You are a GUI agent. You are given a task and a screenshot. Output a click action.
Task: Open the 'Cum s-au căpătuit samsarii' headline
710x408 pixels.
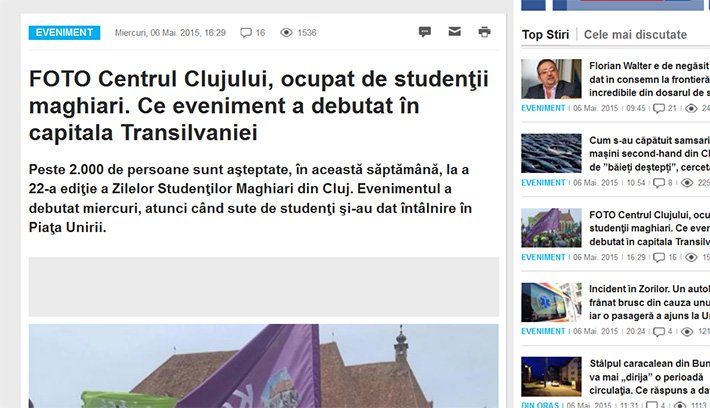[649, 154]
